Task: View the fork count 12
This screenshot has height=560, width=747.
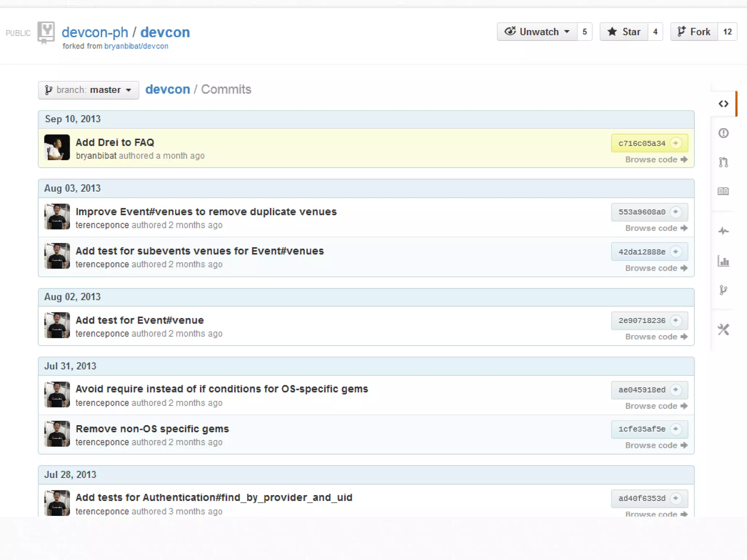Action: tap(727, 32)
